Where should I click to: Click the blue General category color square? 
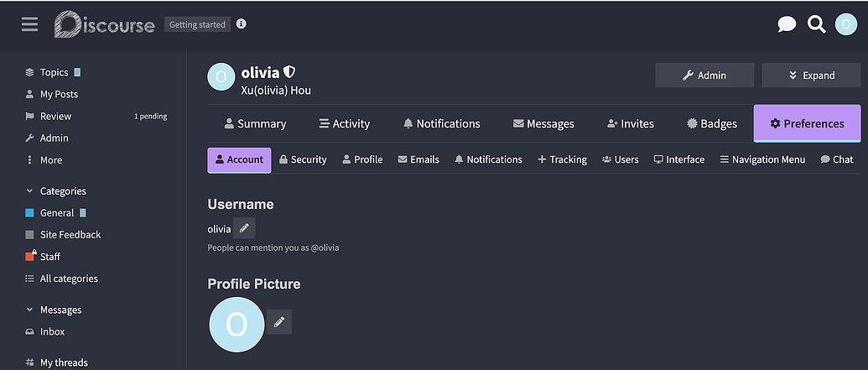(x=30, y=213)
